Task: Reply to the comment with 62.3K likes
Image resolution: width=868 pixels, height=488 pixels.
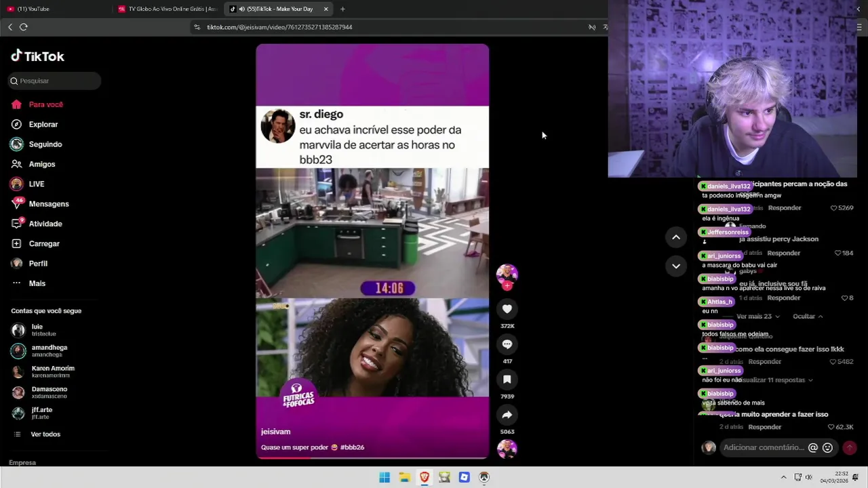Action: coord(765,427)
